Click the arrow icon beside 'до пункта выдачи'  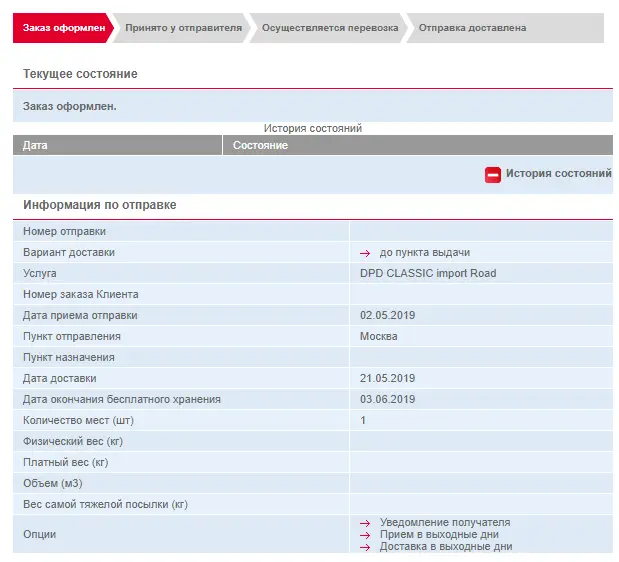[365, 253]
